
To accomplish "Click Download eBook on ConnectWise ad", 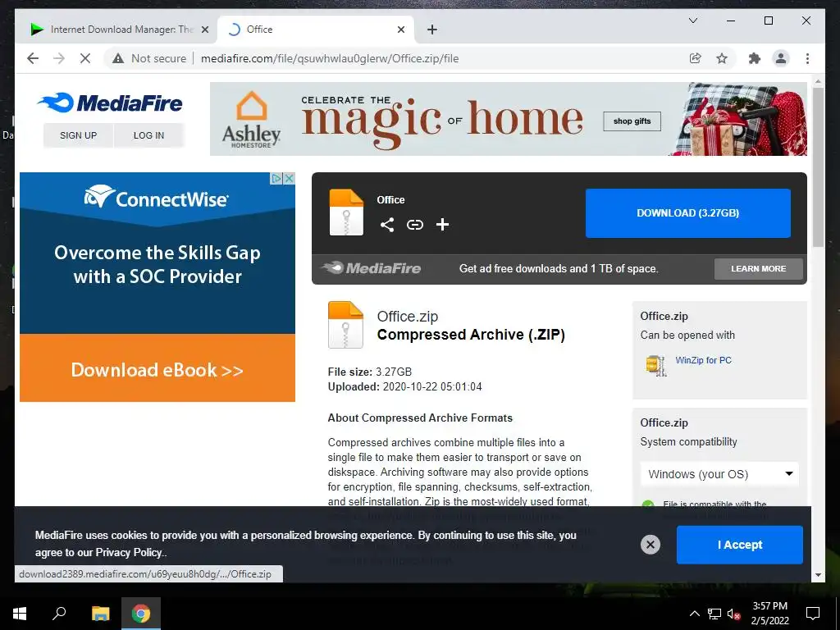I will pyautogui.click(x=157, y=370).
